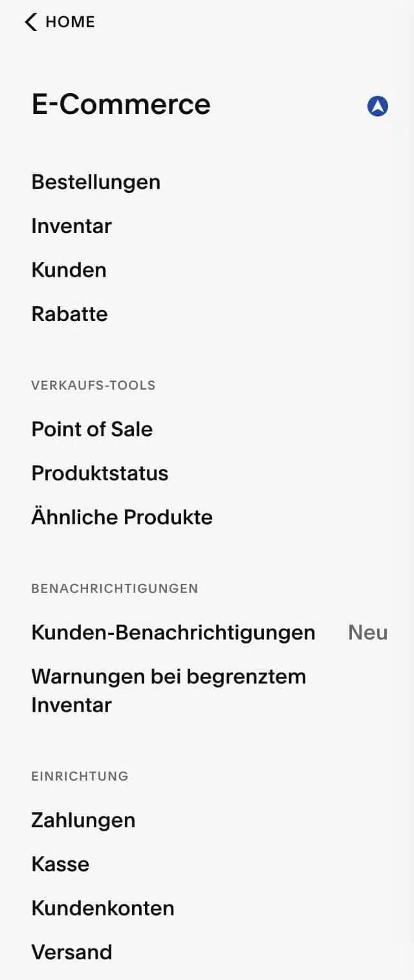Open the Rabatte settings
The width and height of the screenshot is (414, 980).
(69, 314)
